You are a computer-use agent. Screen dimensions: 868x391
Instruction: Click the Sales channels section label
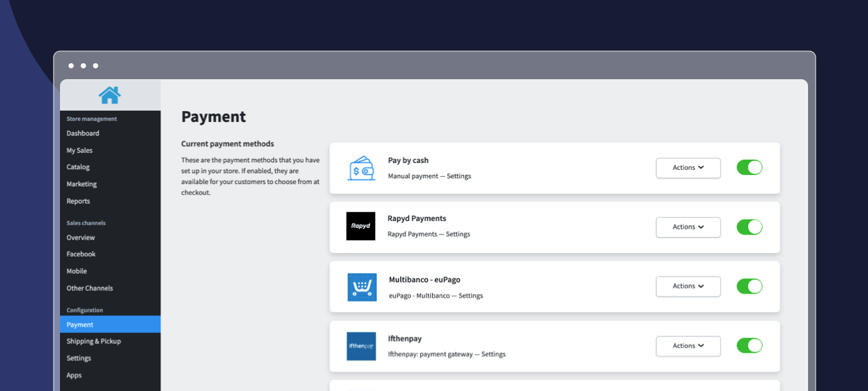click(86, 223)
